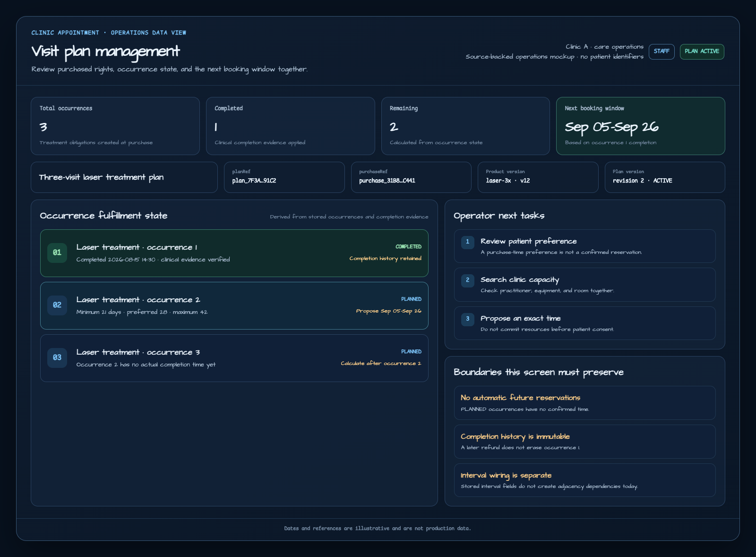The image size is (756, 557).
Task: Click "Completion history is immutable" boundary
Action: tap(585, 442)
